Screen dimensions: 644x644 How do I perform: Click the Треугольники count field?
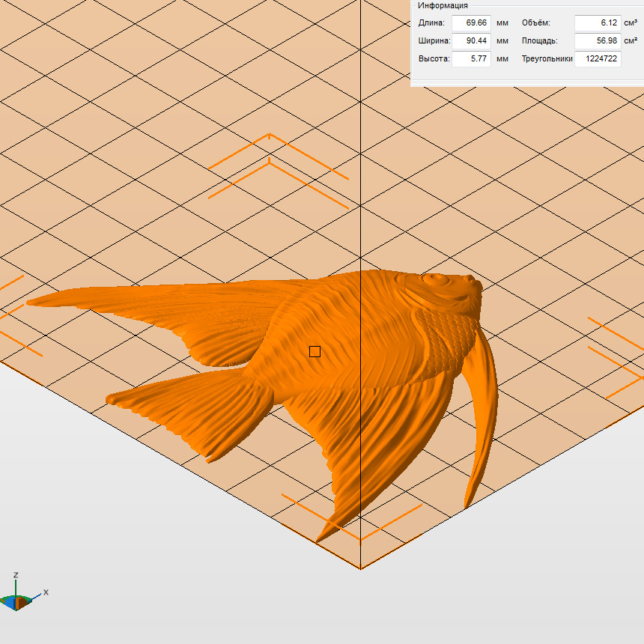tap(598, 59)
